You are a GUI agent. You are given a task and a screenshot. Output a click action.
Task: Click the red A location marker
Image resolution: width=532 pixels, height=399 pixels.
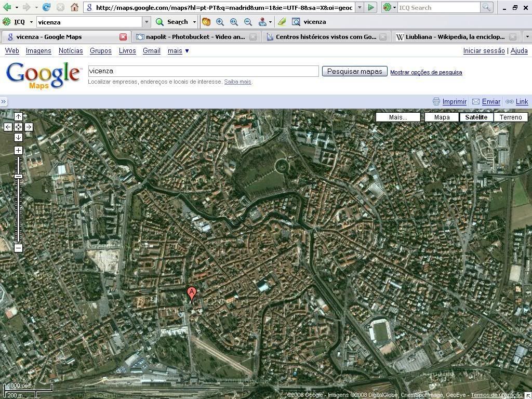192,294
